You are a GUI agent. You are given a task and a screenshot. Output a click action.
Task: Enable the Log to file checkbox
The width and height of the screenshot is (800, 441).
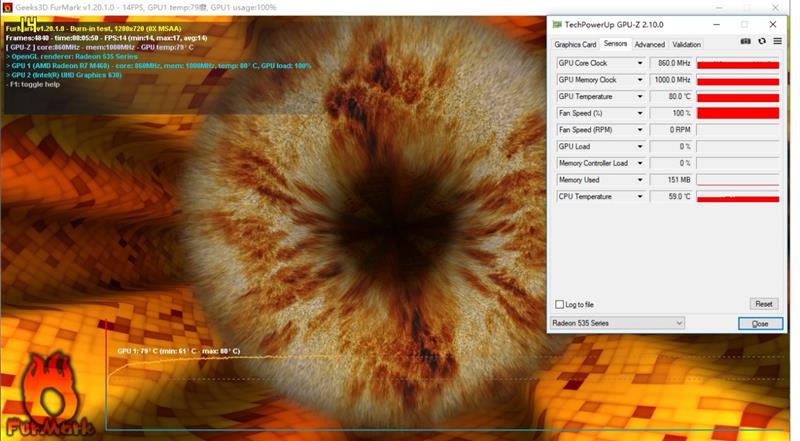[x=560, y=304]
